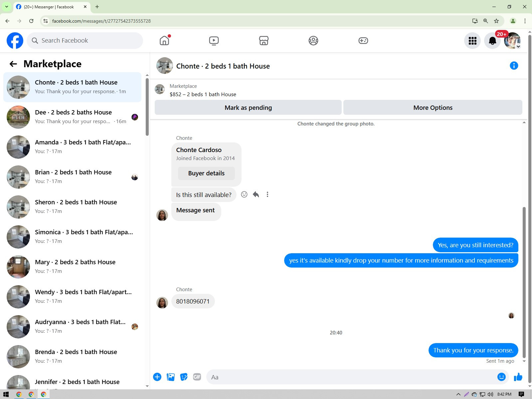Open the Marketplace storefront icon
This screenshot has width=532, height=399.
click(x=264, y=41)
